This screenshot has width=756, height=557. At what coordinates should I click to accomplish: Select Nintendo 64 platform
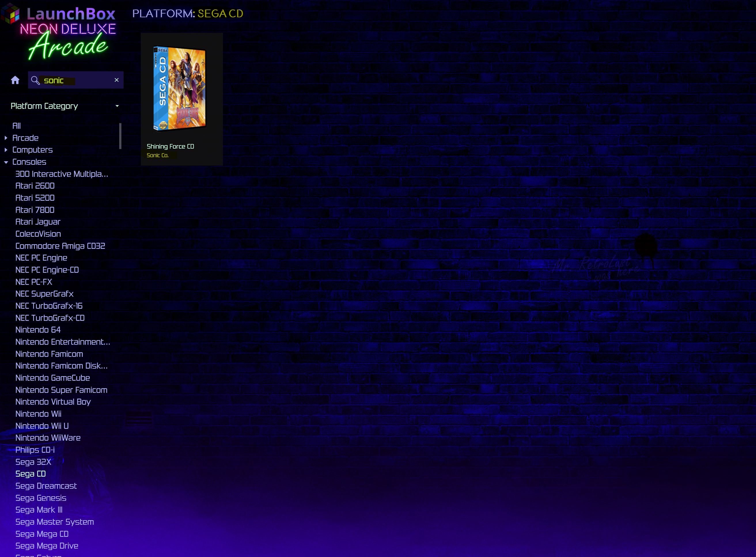pyautogui.click(x=38, y=330)
